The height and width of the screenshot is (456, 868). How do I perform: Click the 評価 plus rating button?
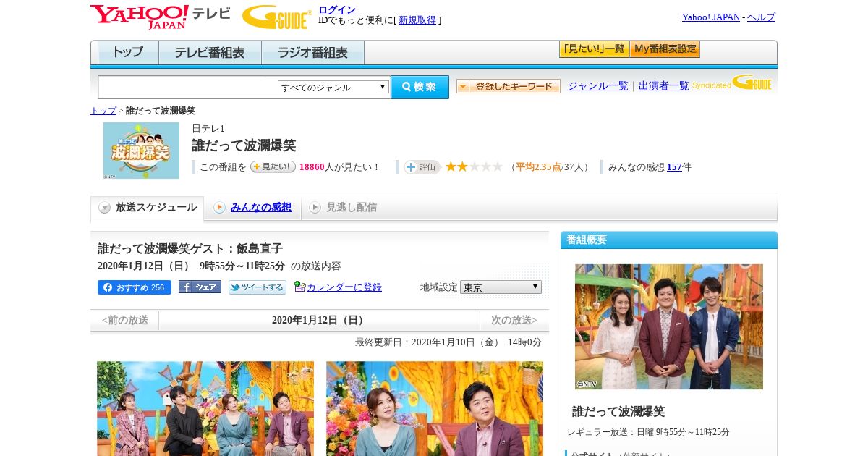click(x=422, y=167)
